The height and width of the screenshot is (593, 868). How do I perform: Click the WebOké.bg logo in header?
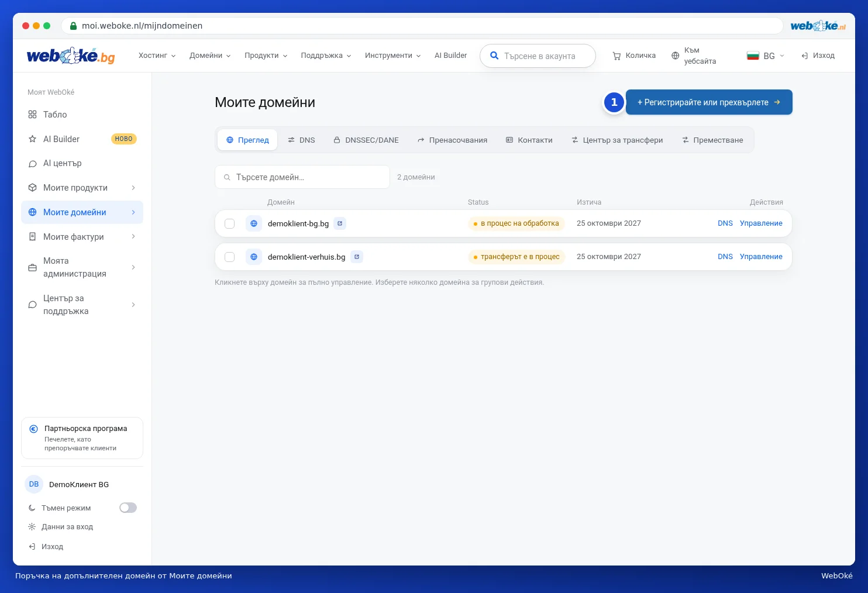point(71,56)
